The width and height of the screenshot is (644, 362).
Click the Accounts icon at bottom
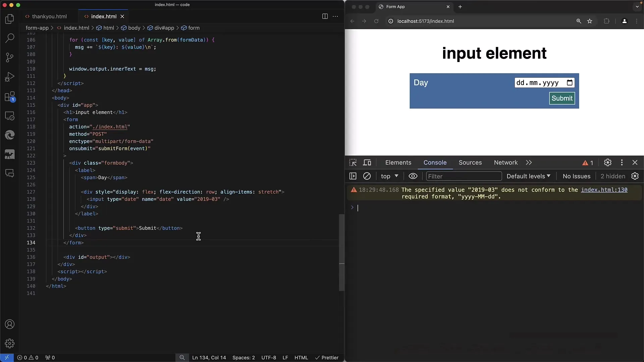click(10, 324)
